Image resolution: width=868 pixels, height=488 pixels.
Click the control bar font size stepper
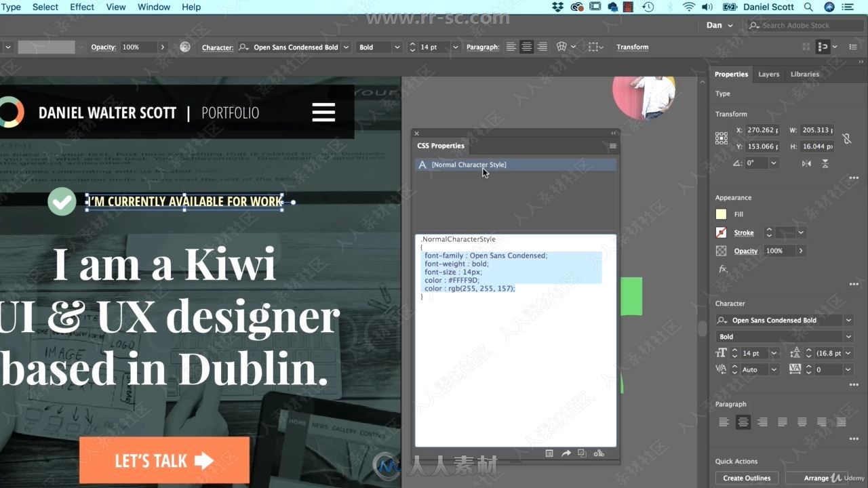pyautogui.click(x=412, y=47)
